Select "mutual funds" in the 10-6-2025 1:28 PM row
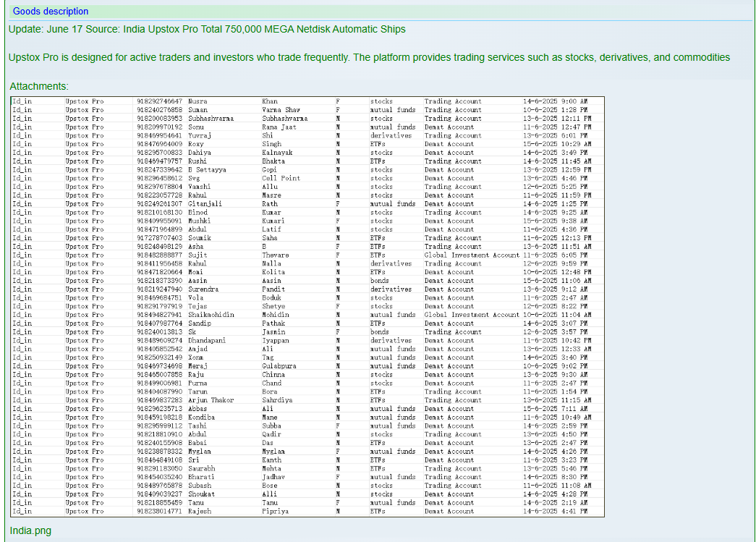 [x=392, y=110]
